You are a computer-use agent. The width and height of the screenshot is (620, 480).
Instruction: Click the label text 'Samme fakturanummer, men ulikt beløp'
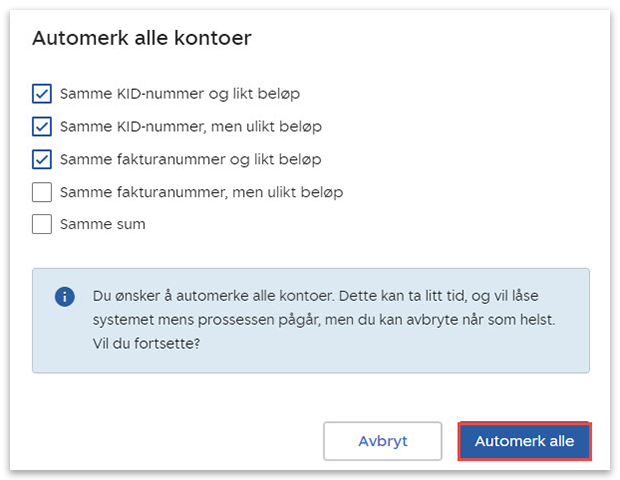tap(201, 192)
